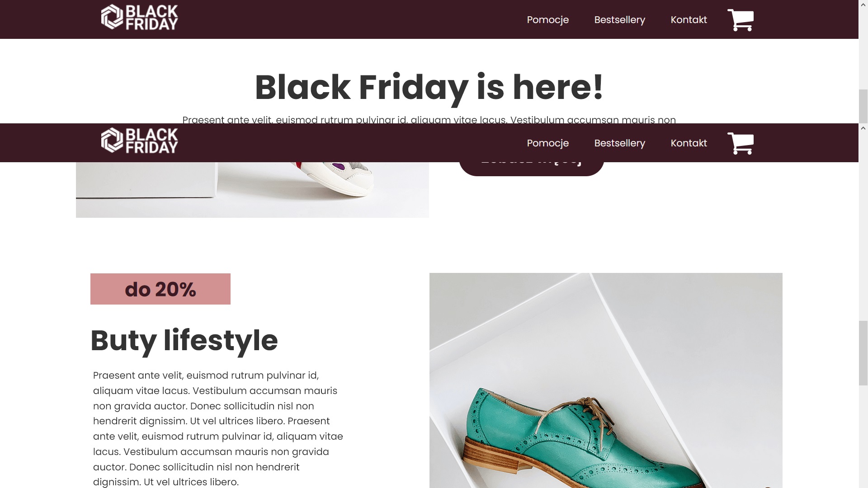Go to Kontakt in the top navigation
The image size is (868, 488).
click(689, 20)
